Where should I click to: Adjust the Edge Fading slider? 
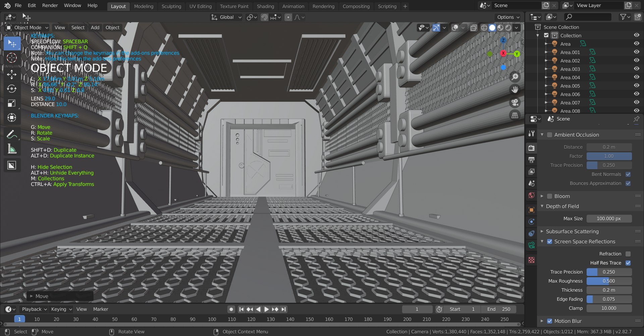pos(609,299)
